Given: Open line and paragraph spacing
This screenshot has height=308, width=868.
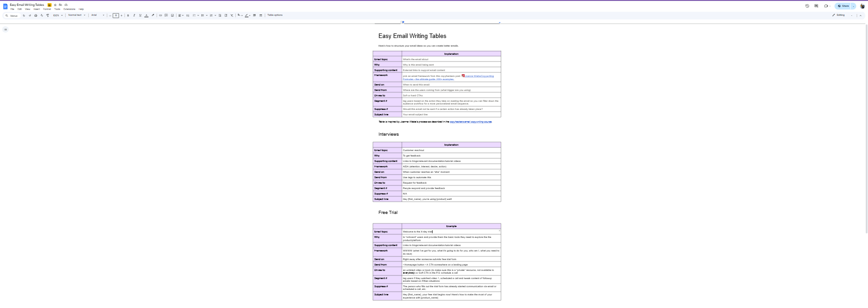Looking at the screenshot, I should point(188,15).
